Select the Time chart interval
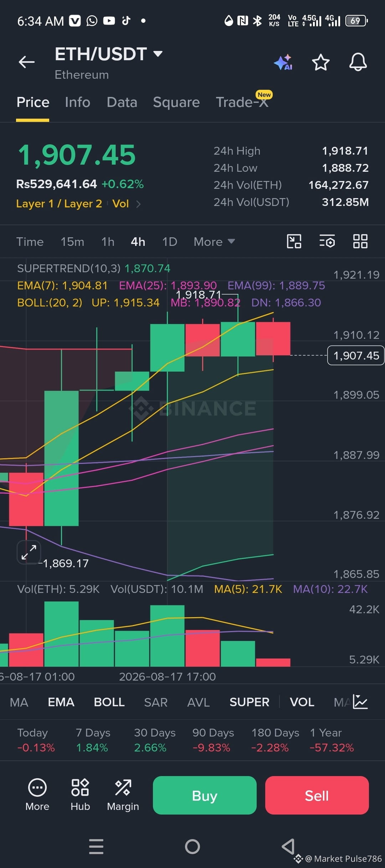385x868 pixels. tap(30, 242)
